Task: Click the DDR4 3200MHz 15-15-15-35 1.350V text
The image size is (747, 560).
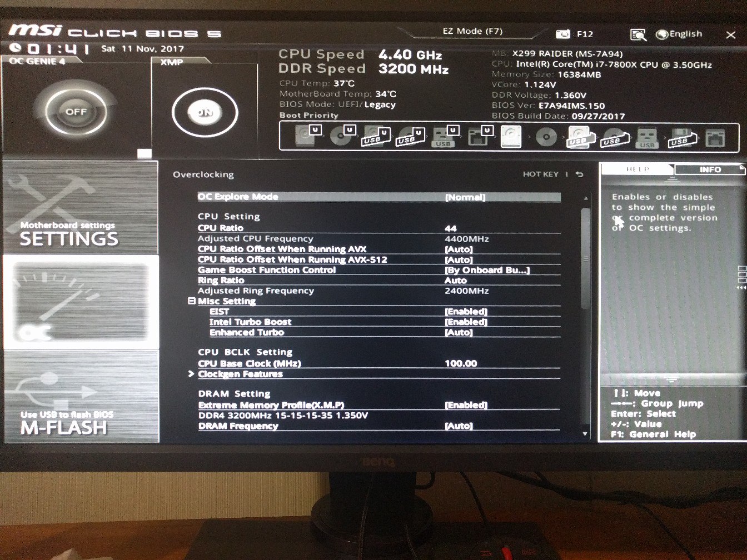Action: pos(283,416)
